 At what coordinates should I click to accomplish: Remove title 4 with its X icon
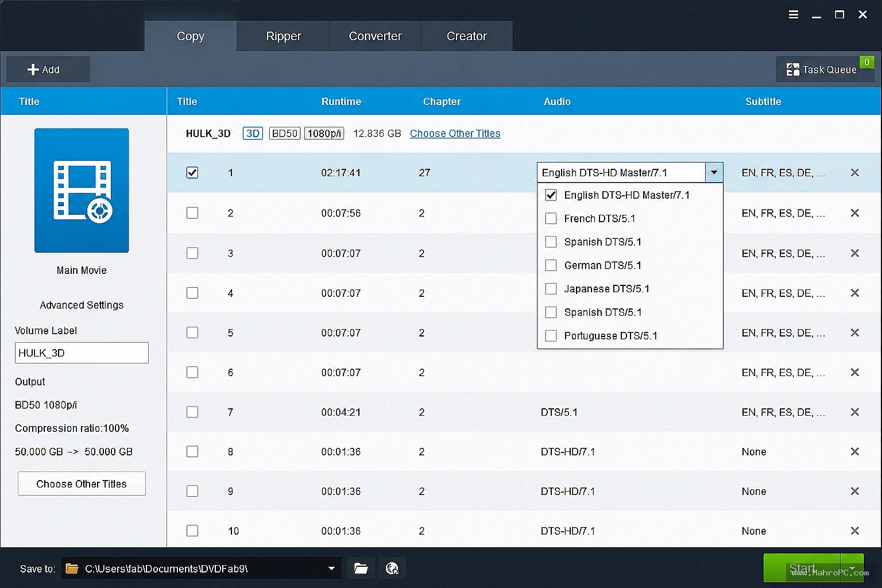854,293
